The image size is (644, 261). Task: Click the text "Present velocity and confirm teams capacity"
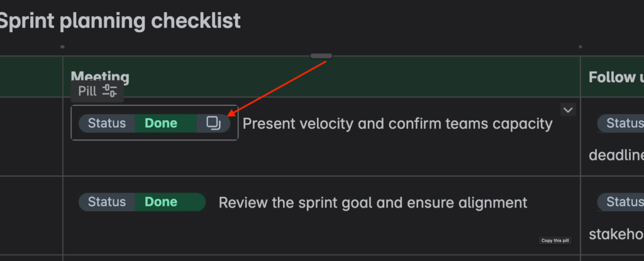click(x=397, y=123)
